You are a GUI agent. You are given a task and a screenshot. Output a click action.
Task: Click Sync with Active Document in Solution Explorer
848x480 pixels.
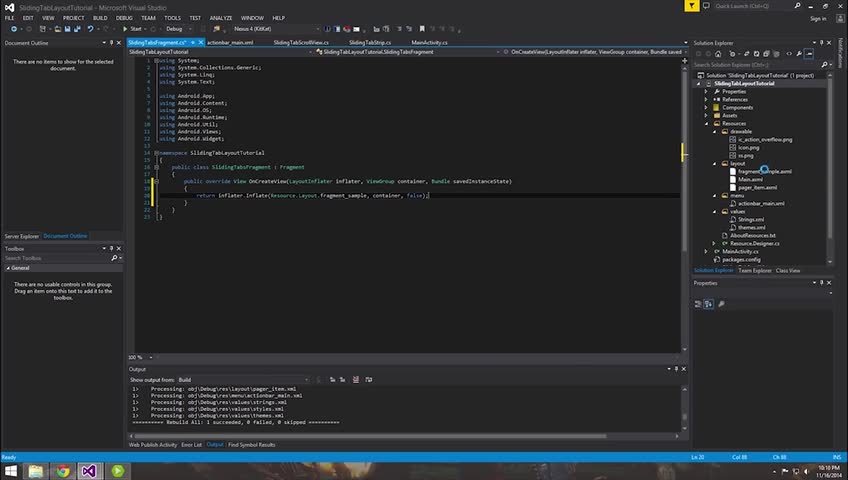point(746,54)
